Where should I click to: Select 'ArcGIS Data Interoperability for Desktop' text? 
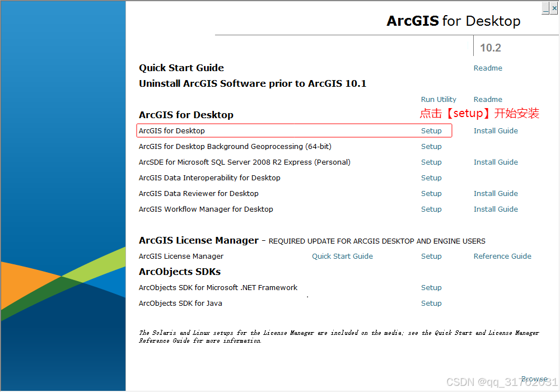[x=209, y=178]
